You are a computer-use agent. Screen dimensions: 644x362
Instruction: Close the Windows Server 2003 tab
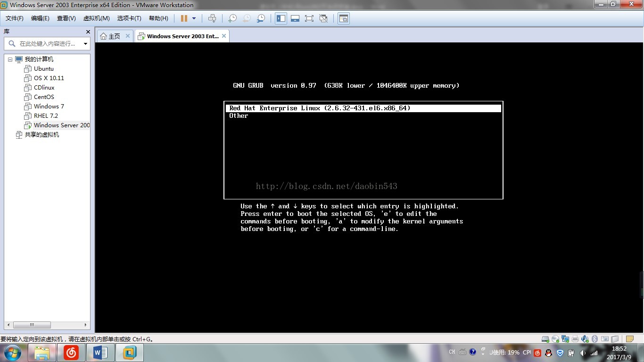tap(224, 36)
